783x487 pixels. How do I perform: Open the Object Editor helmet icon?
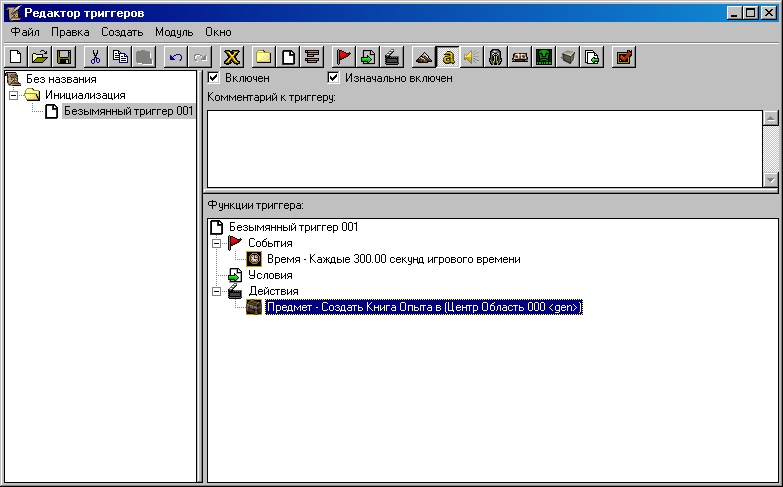point(495,57)
